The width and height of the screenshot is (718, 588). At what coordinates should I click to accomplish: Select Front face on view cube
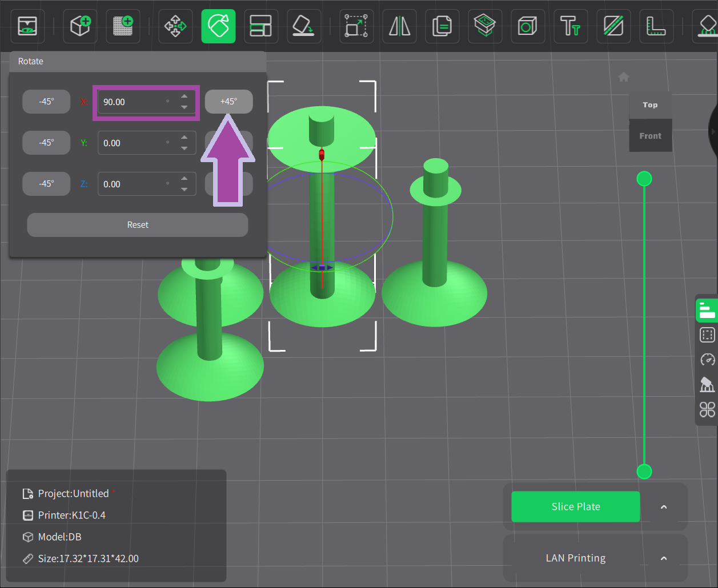coord(650,136)
